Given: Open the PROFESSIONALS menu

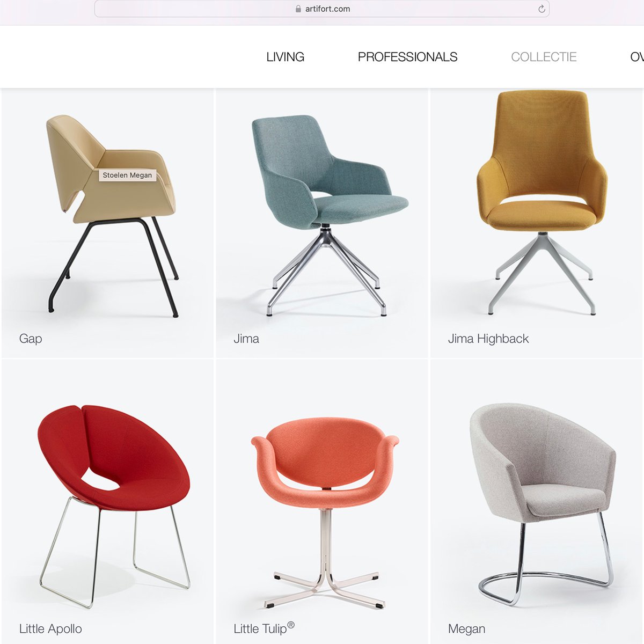Looking at the screenshot, I should 408,57.
